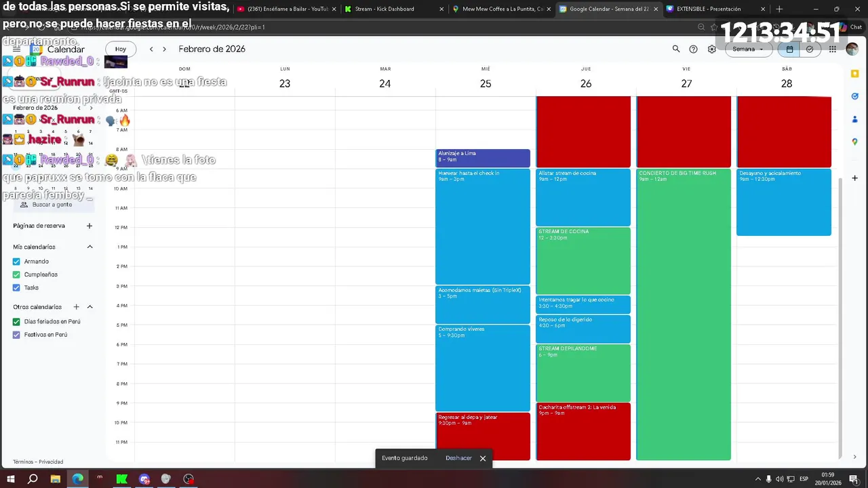
Task: Toggle the Tasks calendar checkbox
Action: click(x=16, y=287)
